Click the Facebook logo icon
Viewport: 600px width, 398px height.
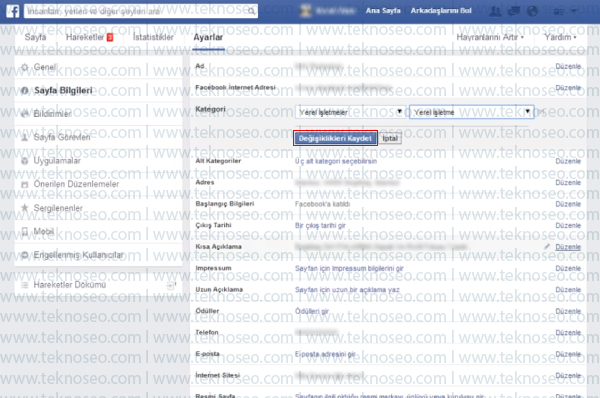[x=13, y=11]
